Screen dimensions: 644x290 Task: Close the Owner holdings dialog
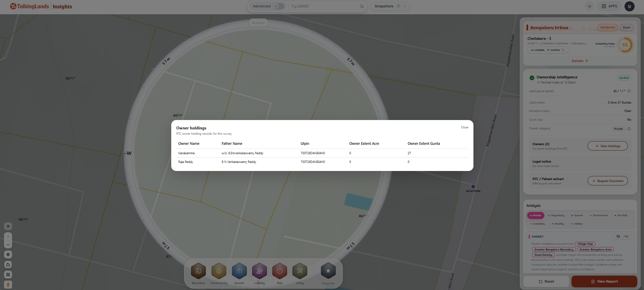(x=464, y=127)
